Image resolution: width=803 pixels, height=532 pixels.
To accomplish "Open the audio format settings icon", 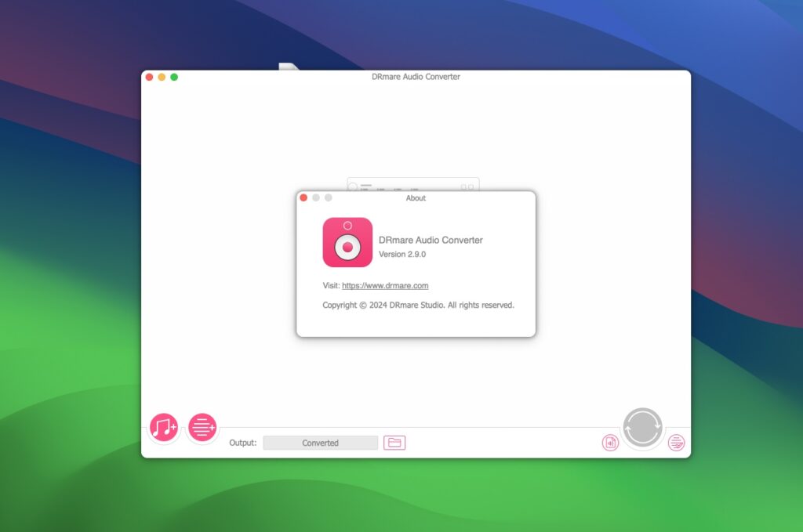I will [x=610, y=442].
